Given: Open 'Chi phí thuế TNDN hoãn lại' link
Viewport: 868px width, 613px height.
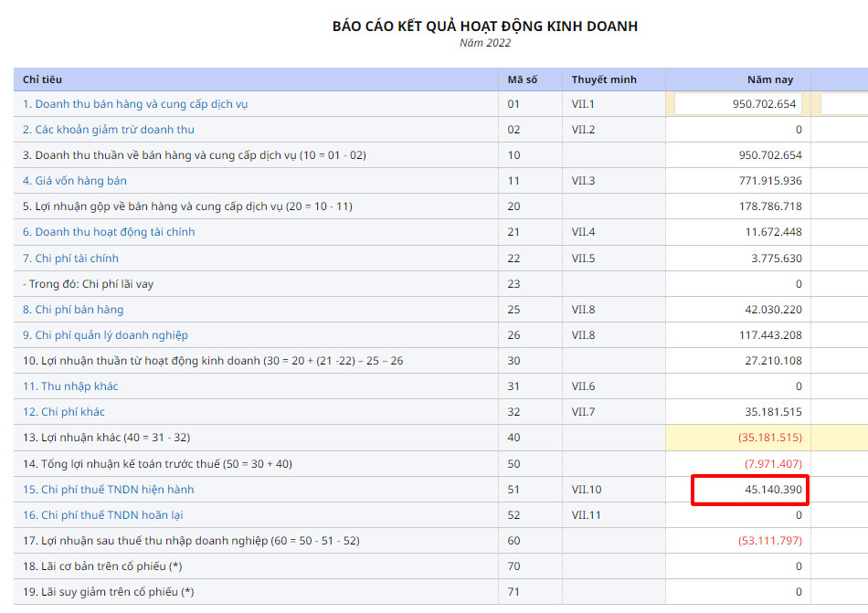Looking at the screenshot, I should click(102, 515).
